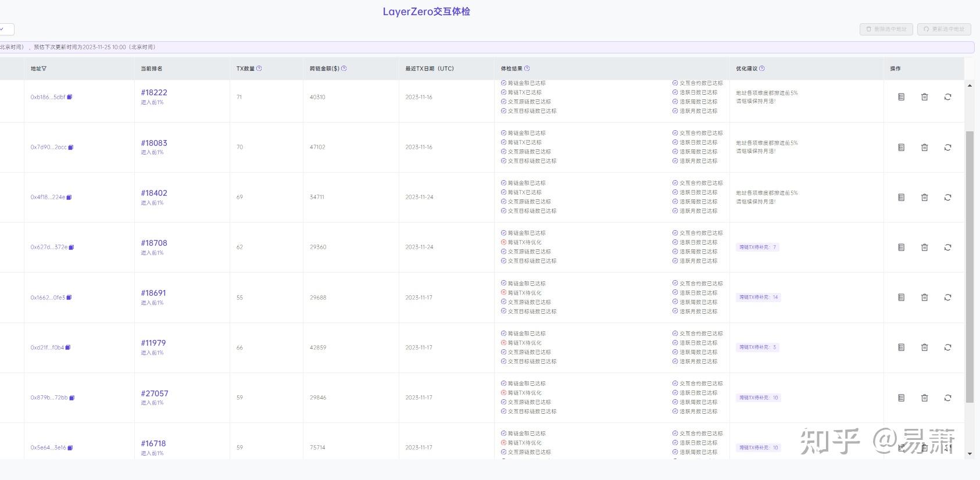Click the scrollbar down arrow
Image resolution: width=980 pixels, height=480 pixels.
tap(970, 454)
